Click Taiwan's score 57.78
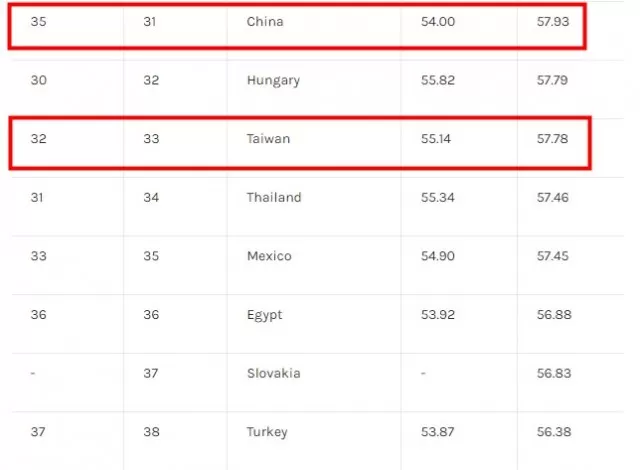Image resolution: width=640 pixels, height=470 pixels. tap(552, 139)
